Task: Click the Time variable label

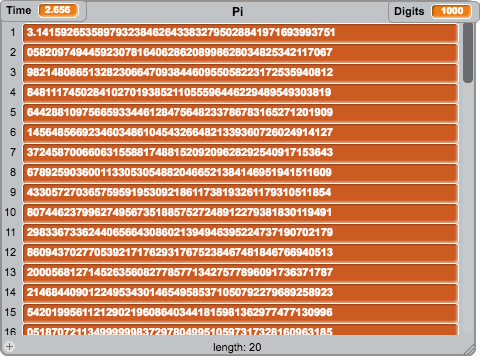Action: (x=19, y=10)
